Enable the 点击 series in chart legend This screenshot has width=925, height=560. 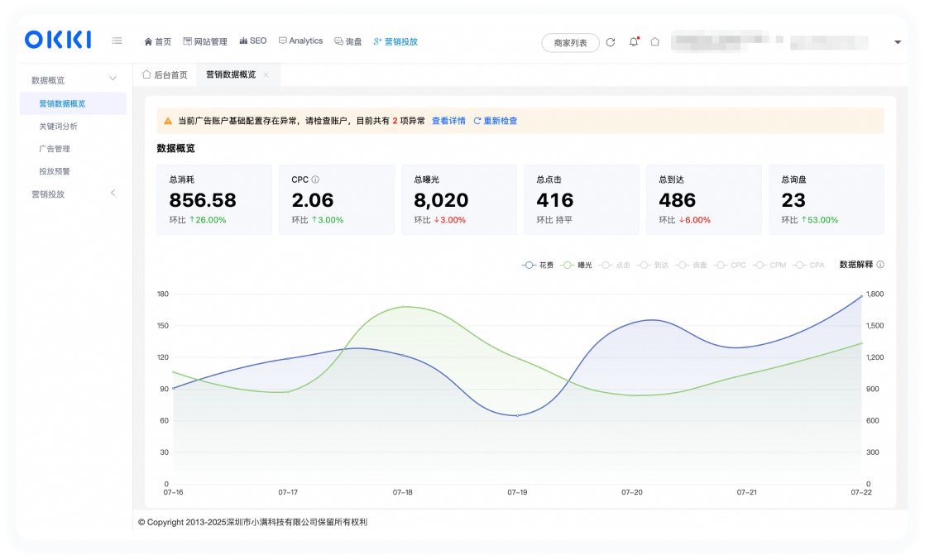(x=614, y=265)
